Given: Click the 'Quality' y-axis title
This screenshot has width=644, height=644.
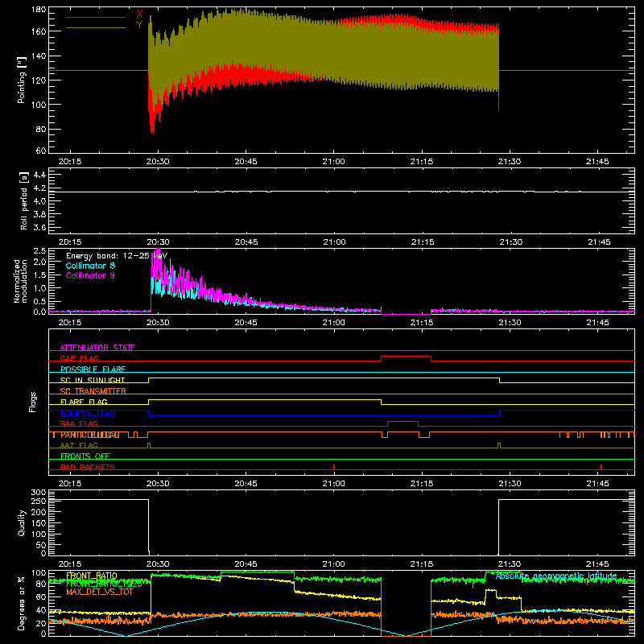Looking at the screenshot, I should (22, 522).
